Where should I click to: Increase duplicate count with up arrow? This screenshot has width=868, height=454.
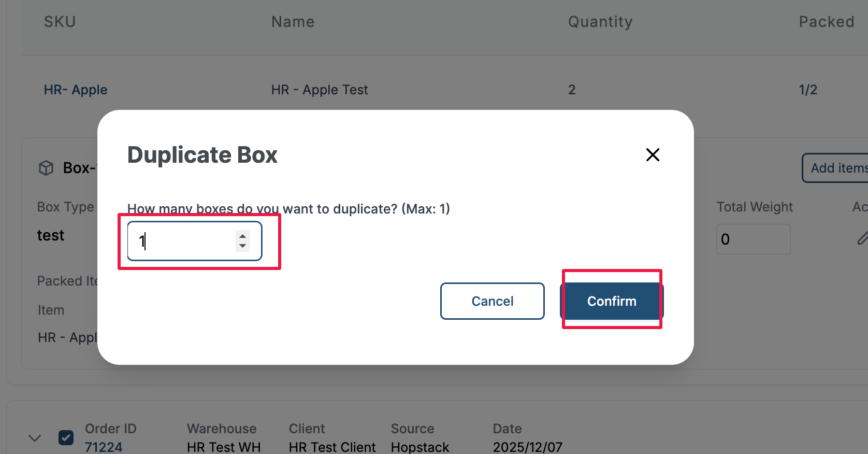[x=242, y=236]
